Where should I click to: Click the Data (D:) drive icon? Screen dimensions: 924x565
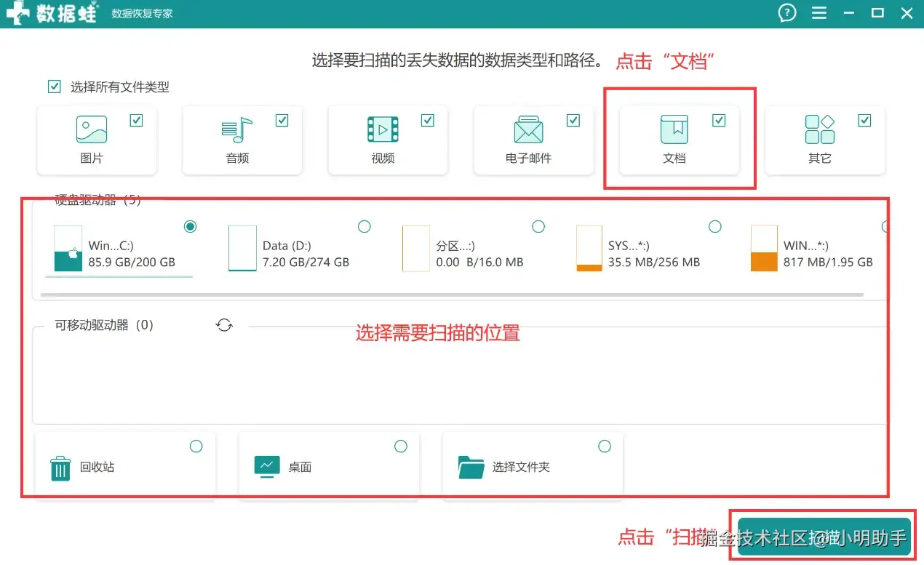tap(242, 248)
